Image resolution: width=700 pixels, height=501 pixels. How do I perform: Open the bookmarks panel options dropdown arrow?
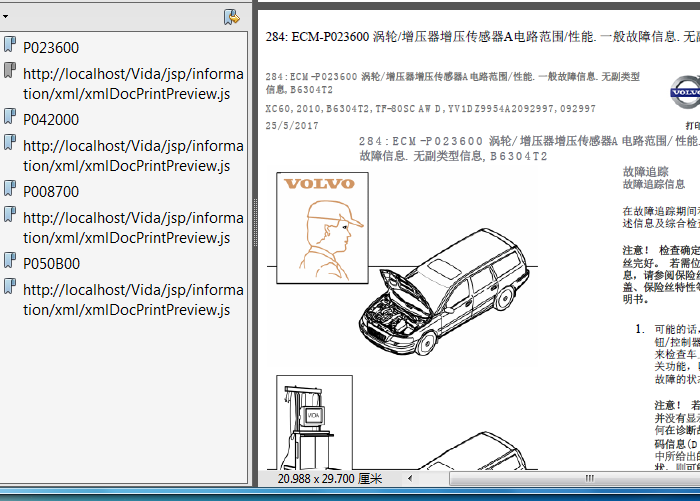[x=5, y=17]
